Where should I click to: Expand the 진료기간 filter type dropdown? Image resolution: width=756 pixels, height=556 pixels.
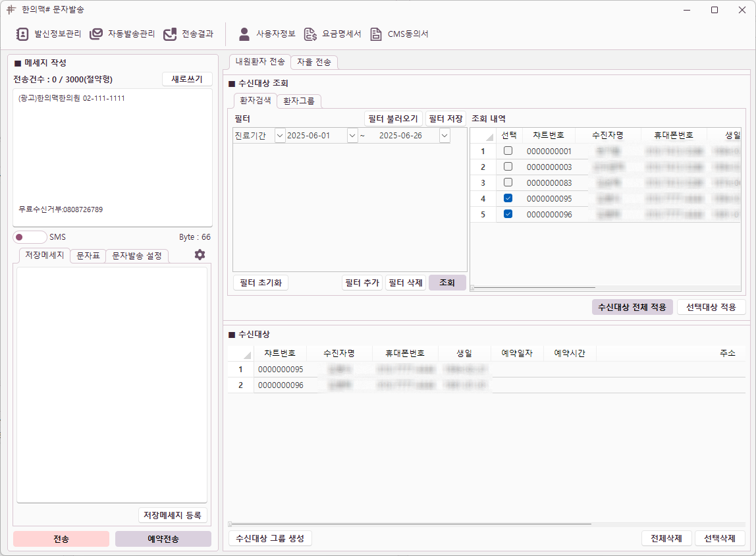(x=279, y=136)
